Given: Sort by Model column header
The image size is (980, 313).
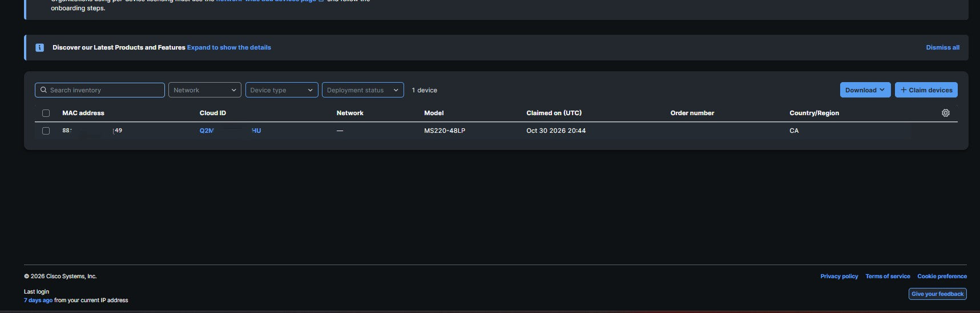Looking at the screenshot, I should 434,113.
